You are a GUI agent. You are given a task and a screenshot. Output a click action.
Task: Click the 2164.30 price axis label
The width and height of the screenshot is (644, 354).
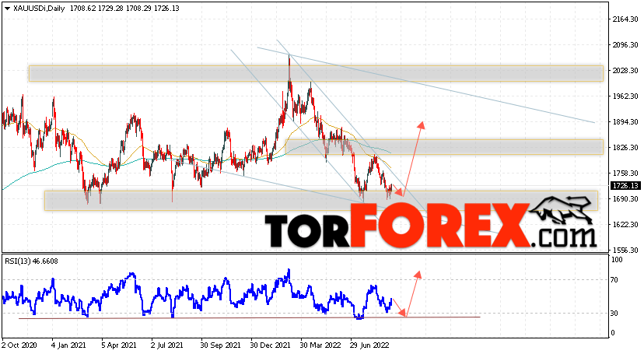tap(625, 19)
